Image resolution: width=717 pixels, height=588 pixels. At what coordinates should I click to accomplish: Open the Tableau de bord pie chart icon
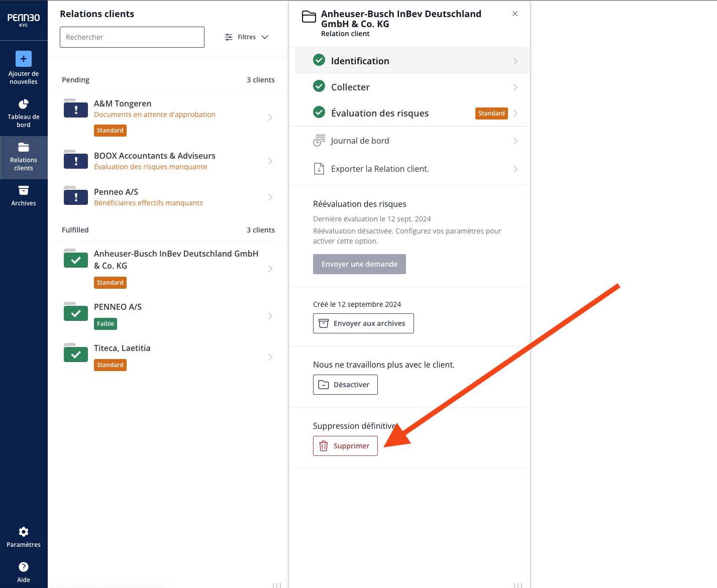(24, 104)
